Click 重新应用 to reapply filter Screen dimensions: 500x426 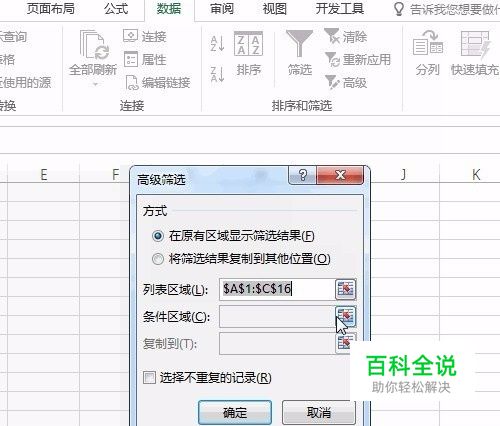coord(358,60)
